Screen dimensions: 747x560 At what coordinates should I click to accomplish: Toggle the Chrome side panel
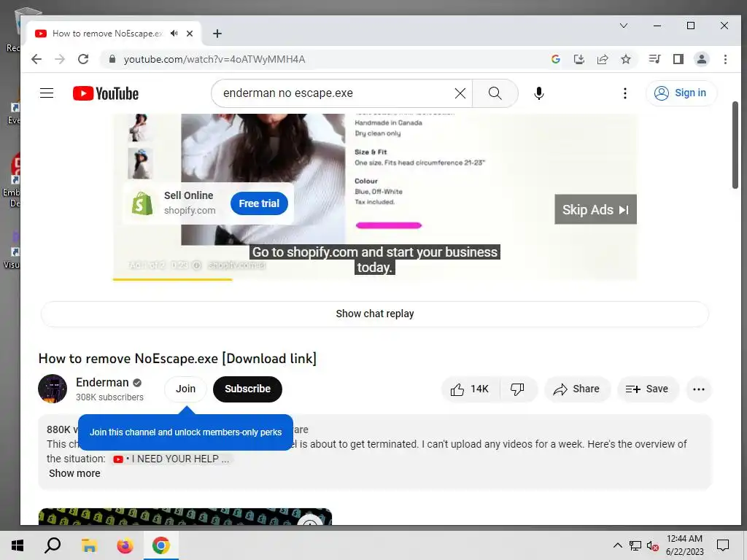click(x=678, y=59)
